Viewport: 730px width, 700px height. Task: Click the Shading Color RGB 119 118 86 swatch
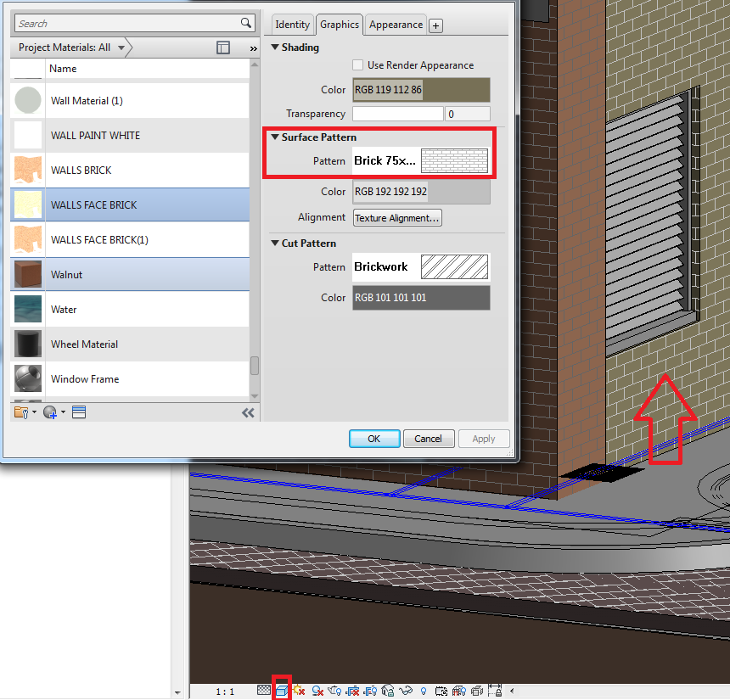tap(421, 89)
